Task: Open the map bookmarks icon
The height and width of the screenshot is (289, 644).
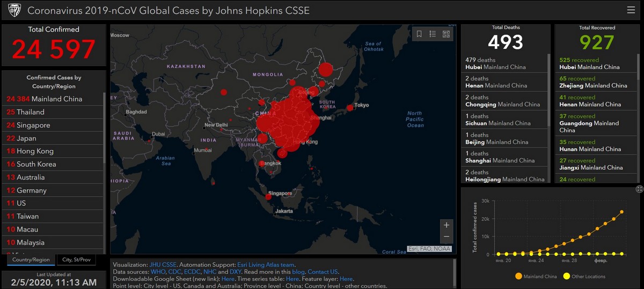Action: click(x=419, y=34)
